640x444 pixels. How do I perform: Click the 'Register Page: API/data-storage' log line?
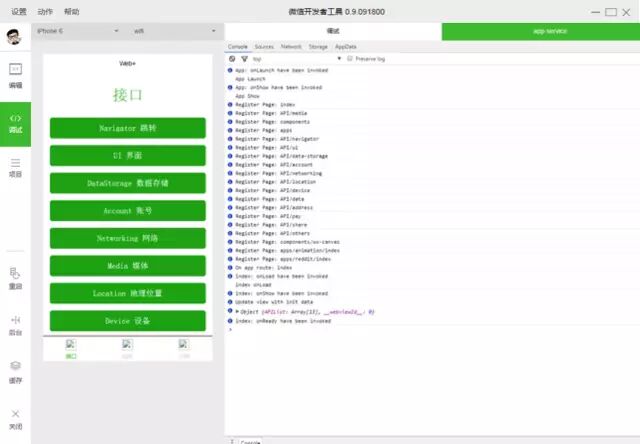pyautogui.click(x=281, y=156)
